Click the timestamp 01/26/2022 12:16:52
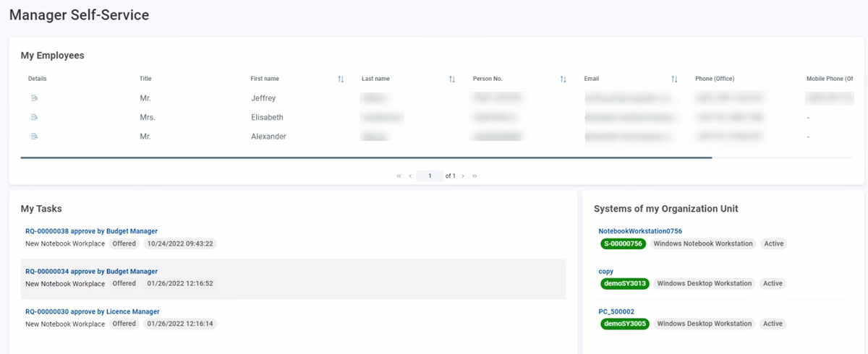This screenshot has height=354, width=868. pyautogui.click(x=179, y=283)
